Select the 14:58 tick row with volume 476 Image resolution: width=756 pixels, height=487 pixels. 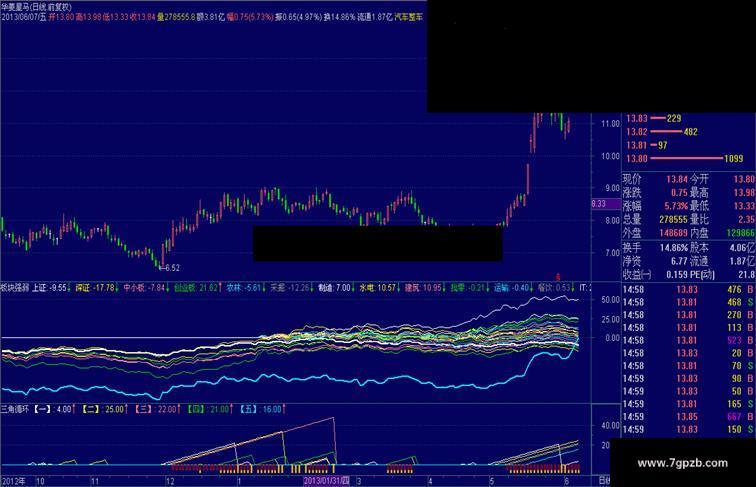pos(688,290)
